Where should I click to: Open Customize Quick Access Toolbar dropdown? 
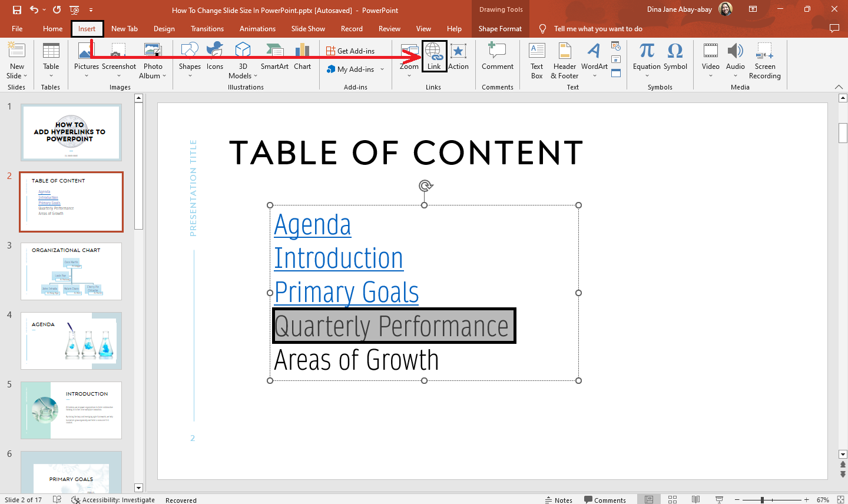[91, 10]
